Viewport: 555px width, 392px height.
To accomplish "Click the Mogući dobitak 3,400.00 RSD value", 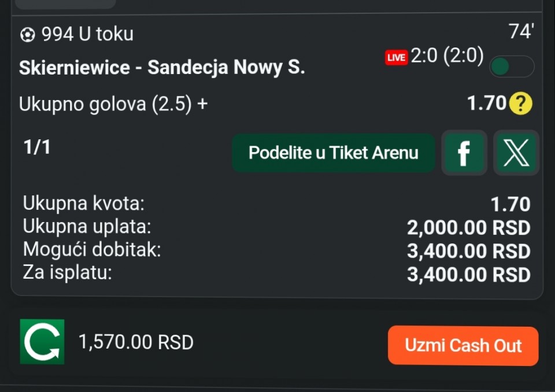I will pos(468,252).
